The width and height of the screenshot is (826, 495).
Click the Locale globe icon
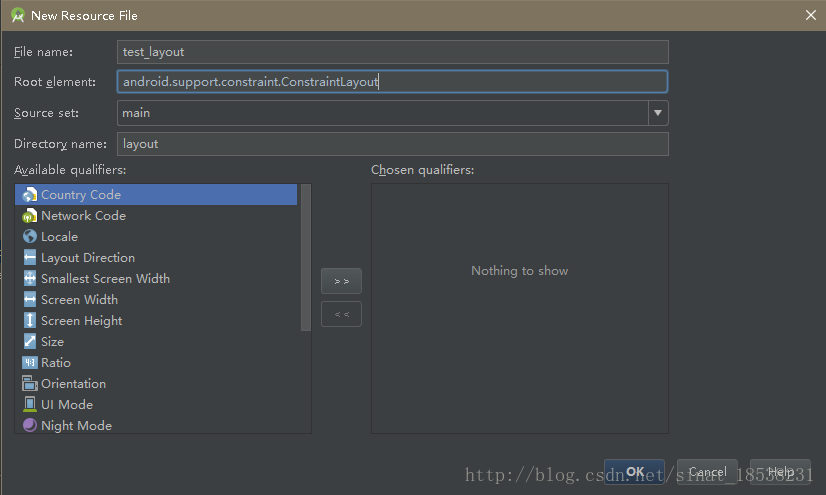click(30, 236)
